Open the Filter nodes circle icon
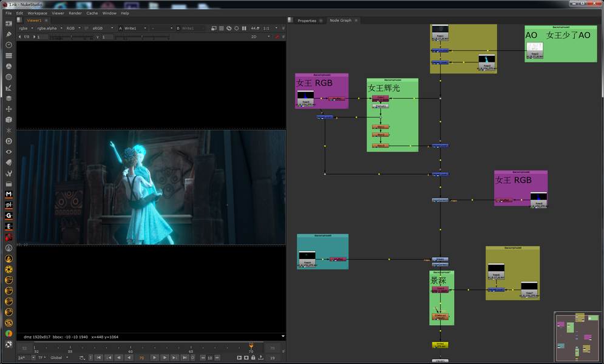 8,77
